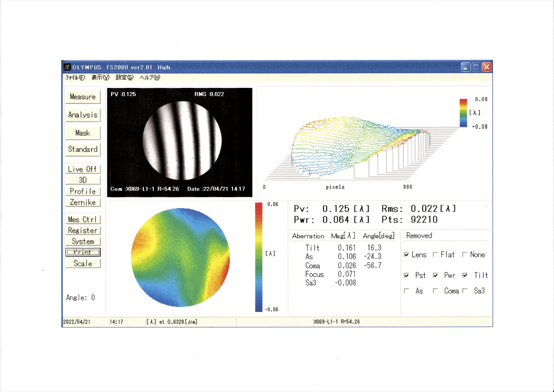Click the Print button
554x392 pixels.
pyautogui.click(x=83, y=252)
